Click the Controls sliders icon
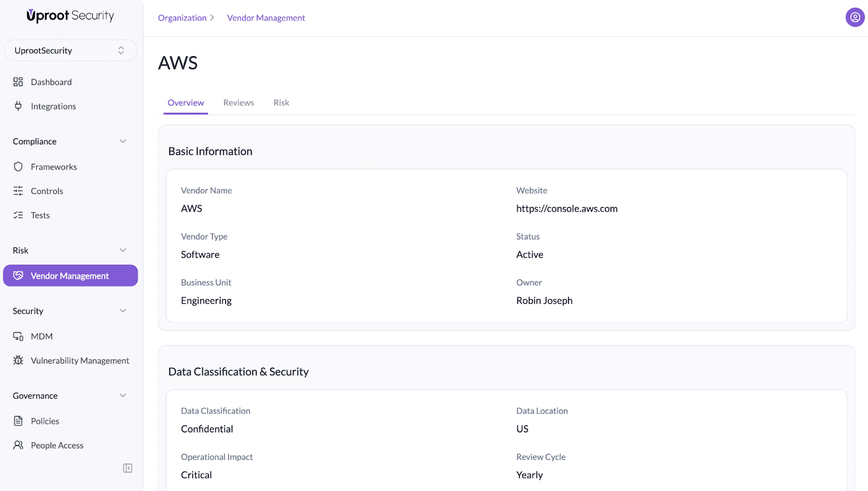 tap(18, 191)
